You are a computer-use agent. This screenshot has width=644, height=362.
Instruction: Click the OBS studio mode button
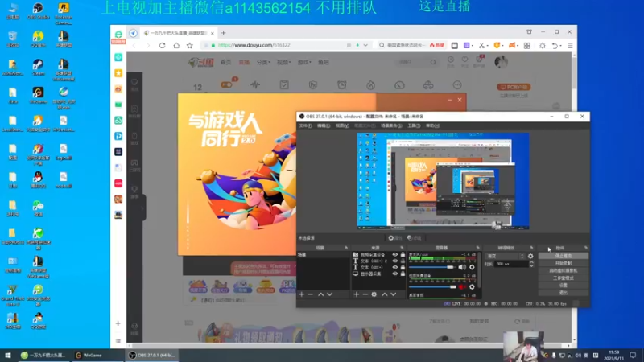point(563,278)
